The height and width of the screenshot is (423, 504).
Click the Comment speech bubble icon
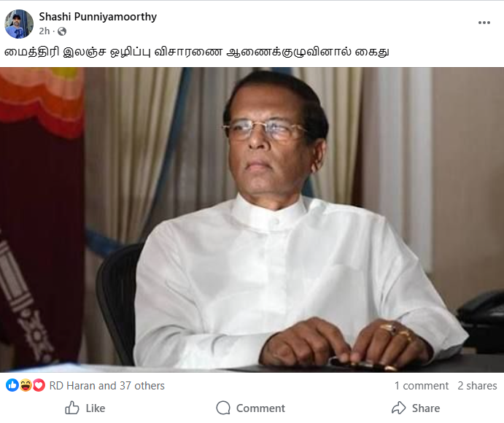coord(223,408)
